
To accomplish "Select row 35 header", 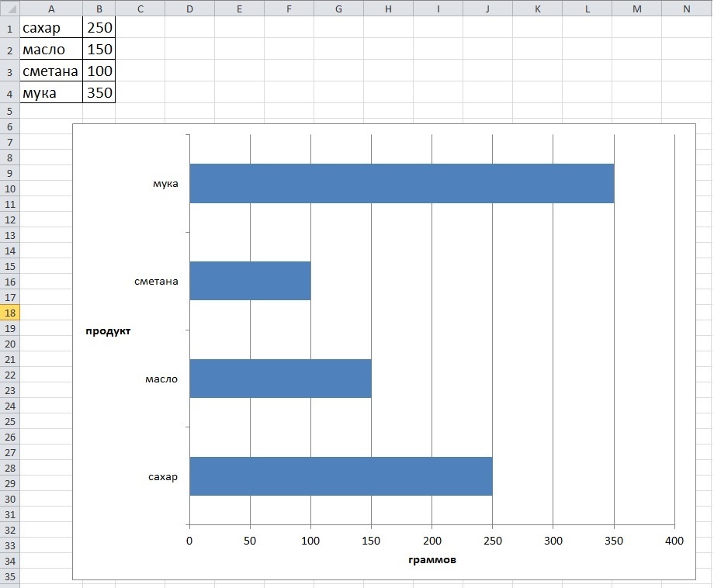I will pyautogui.click(x=9, y=576).
